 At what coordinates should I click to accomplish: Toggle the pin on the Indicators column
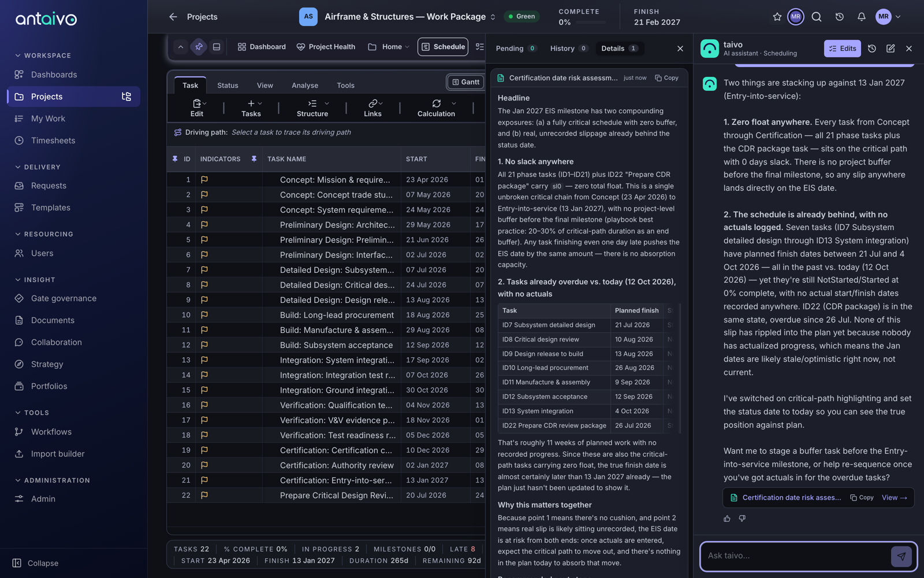[254, 159]
